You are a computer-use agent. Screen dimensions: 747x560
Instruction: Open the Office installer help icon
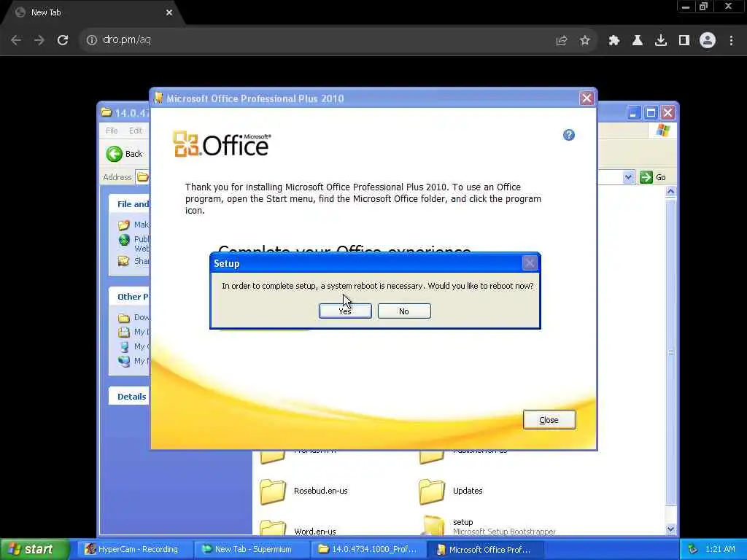[x=569, y=135]
